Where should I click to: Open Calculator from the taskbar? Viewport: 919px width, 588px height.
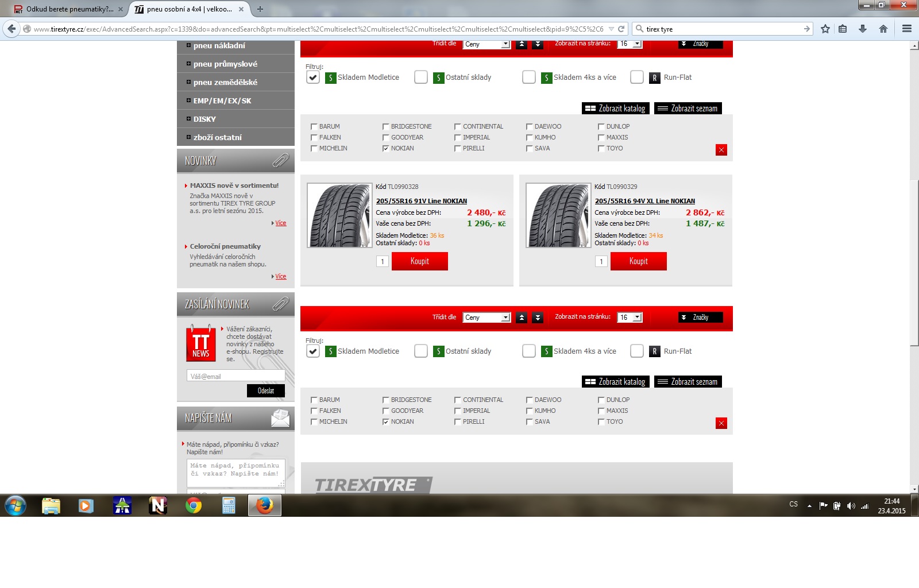pos(229,506)
